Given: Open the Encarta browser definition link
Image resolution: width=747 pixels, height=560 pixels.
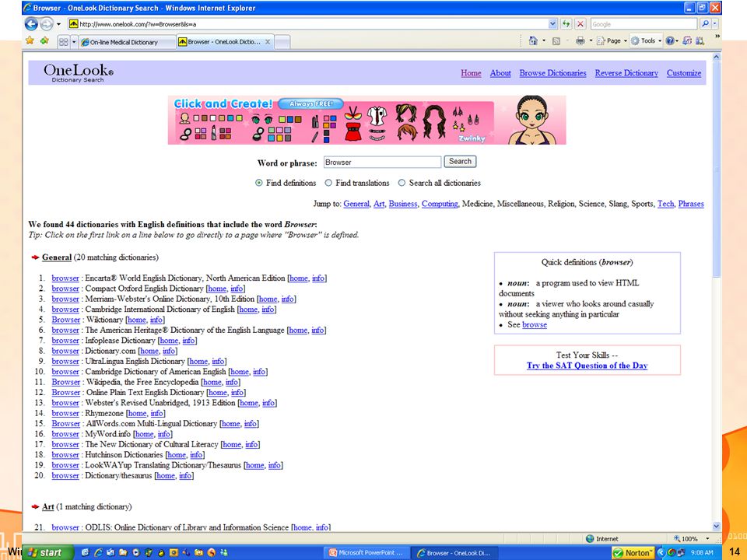Looking at the screenshot, I should coord(65,278).
